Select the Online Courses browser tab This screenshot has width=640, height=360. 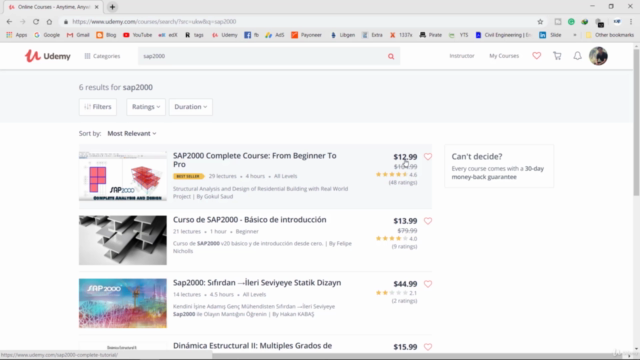click(53, 7)
